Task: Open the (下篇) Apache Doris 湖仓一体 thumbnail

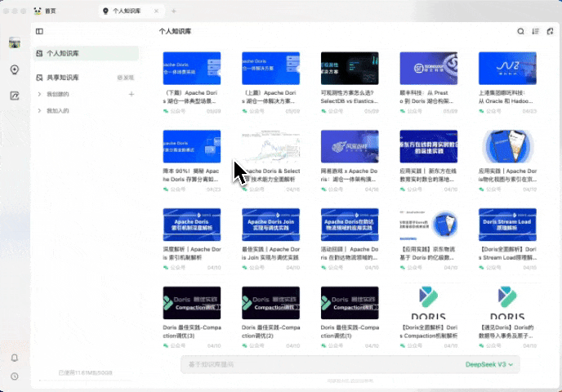Action: 192,68
